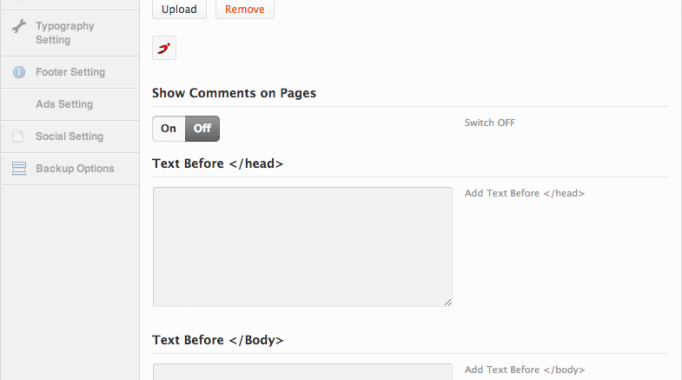The height and width of the screenshot is (380, 682).
Task: Click the 'Add Text Before </body>' hint
Action: coord(525,370)
